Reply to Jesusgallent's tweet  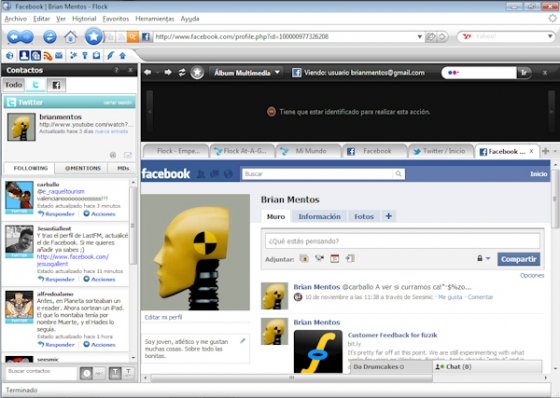click(x=56, y=279)
